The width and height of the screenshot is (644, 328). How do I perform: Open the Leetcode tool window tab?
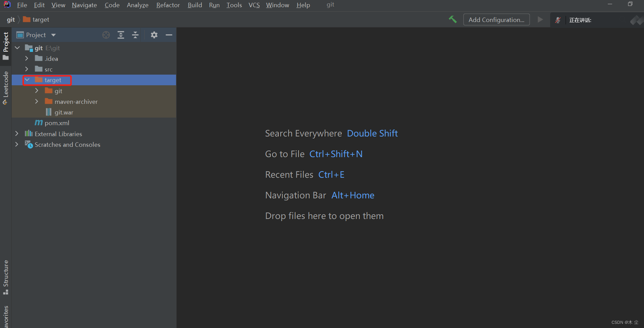coord(6,88)
